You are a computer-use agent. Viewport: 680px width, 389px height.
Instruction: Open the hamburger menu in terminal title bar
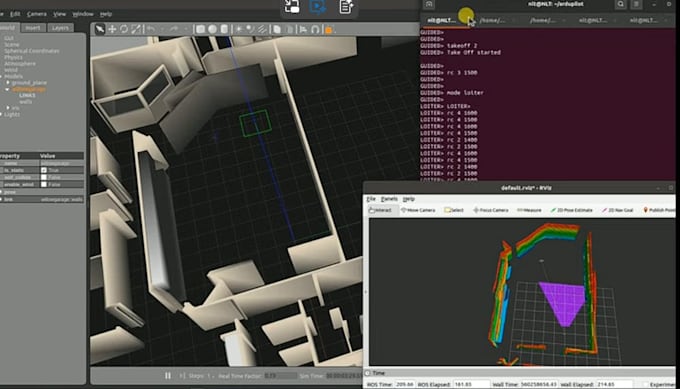(x=636, y=4)
